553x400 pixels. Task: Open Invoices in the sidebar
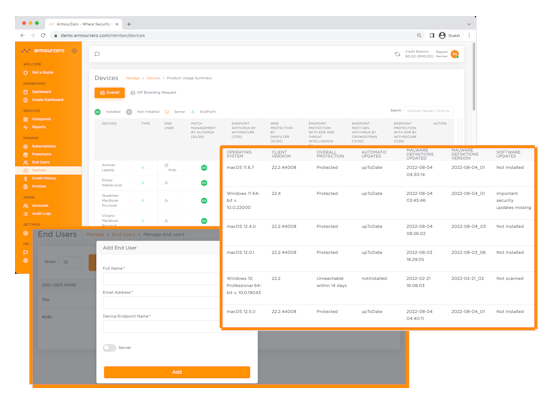pos(39,186)
